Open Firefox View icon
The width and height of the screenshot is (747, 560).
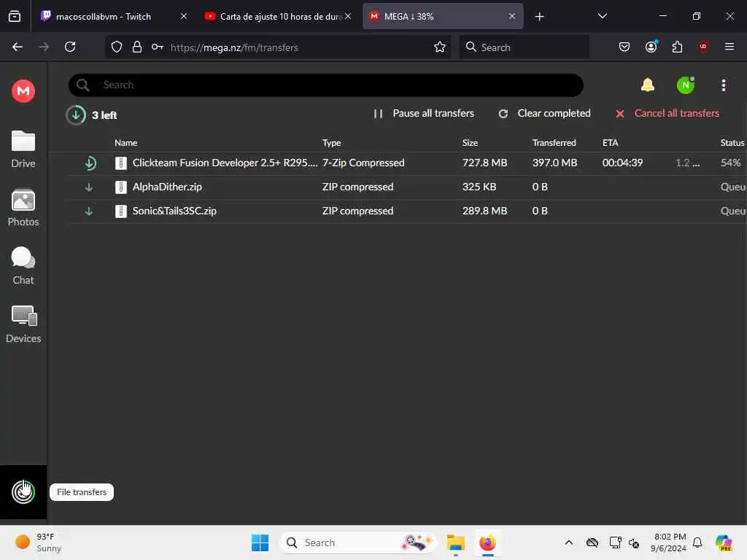point(15,16)
